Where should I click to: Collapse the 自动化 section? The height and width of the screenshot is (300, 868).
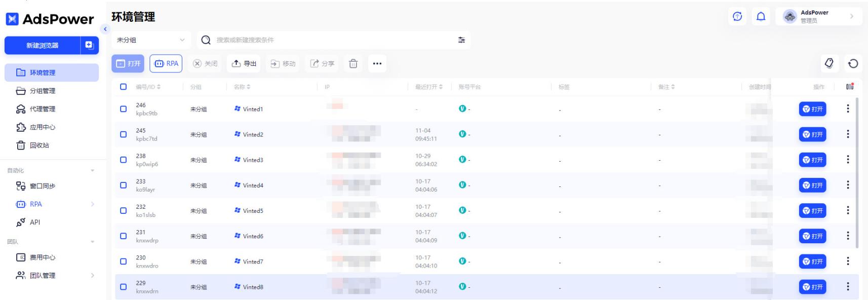point(92,171)
